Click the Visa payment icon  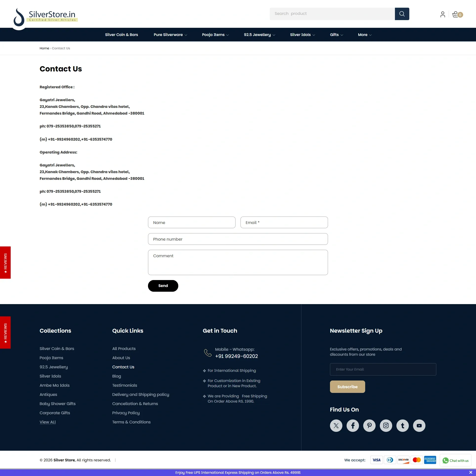coord(377,460)
